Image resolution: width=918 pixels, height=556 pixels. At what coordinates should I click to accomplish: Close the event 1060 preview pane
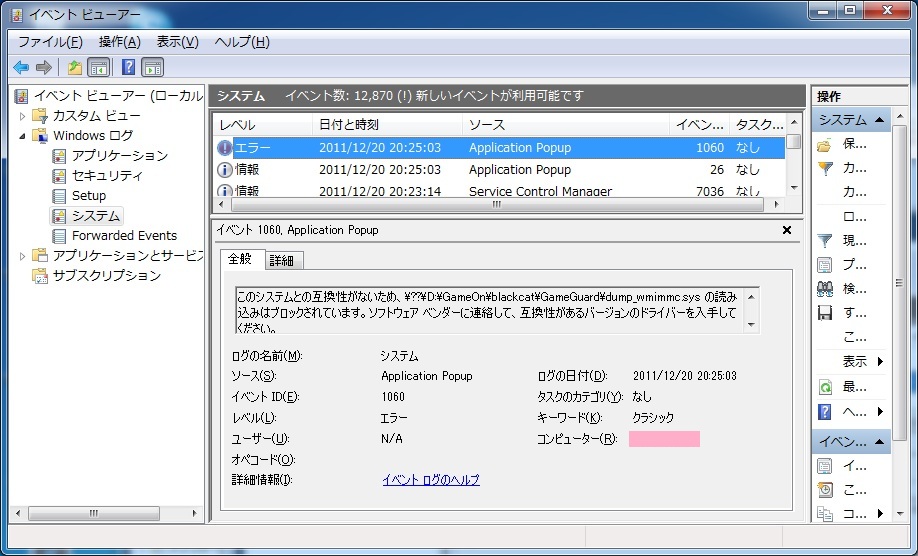pos(787,230)
